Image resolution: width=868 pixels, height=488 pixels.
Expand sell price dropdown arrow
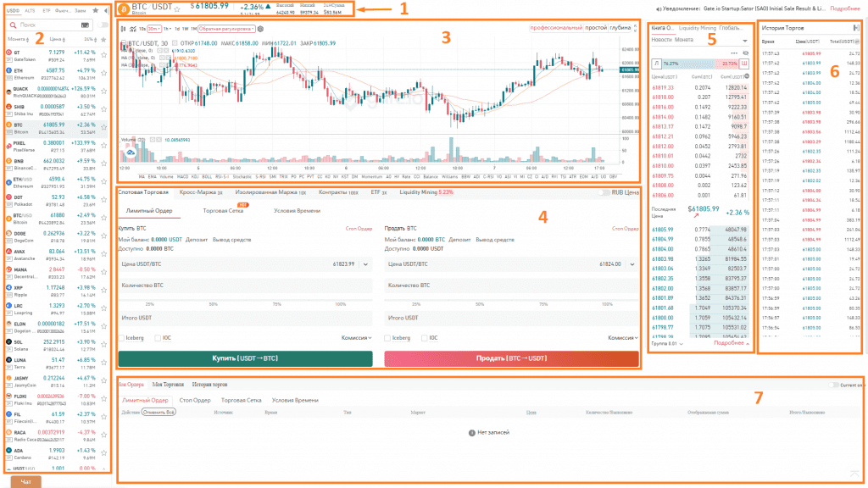click(x=632, y=264)
